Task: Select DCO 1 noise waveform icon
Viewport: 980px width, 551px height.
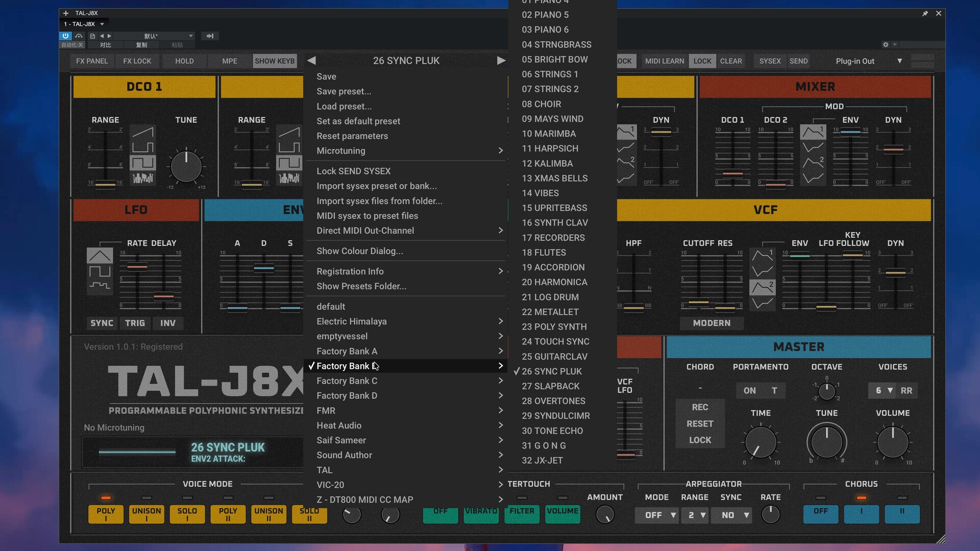Action: tap(142, 178)
